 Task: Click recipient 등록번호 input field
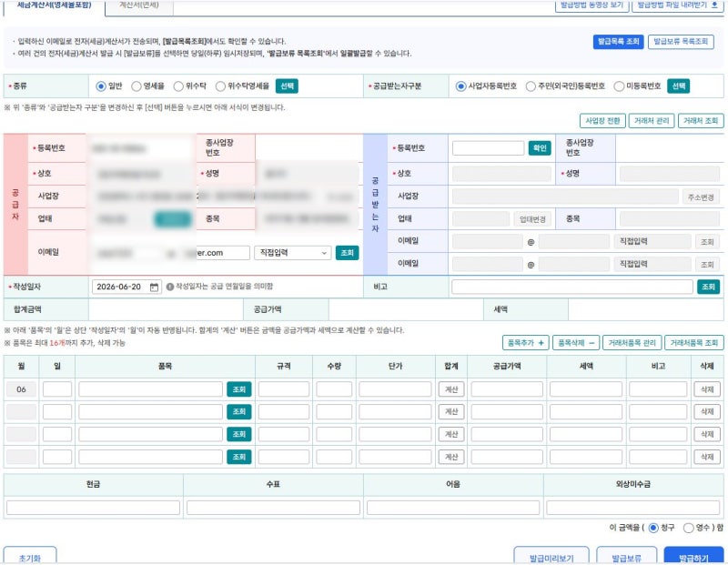(488, 148)
